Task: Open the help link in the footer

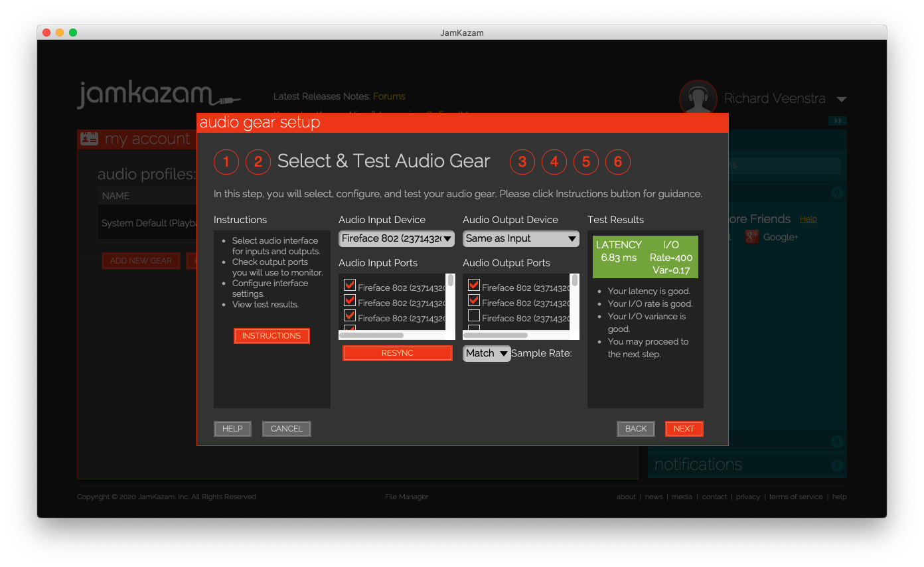Action: coord(840,497)
